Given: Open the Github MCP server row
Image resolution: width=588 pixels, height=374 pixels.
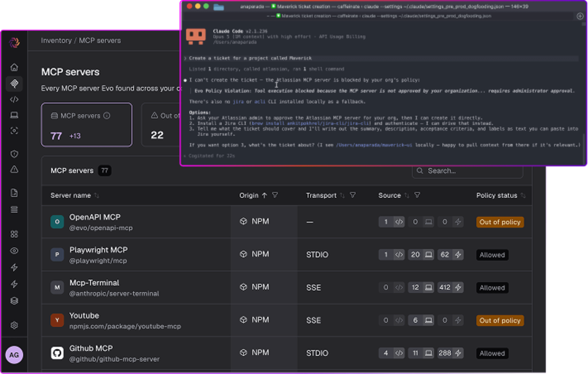Looking at the screenshot, I should (287, 353).
